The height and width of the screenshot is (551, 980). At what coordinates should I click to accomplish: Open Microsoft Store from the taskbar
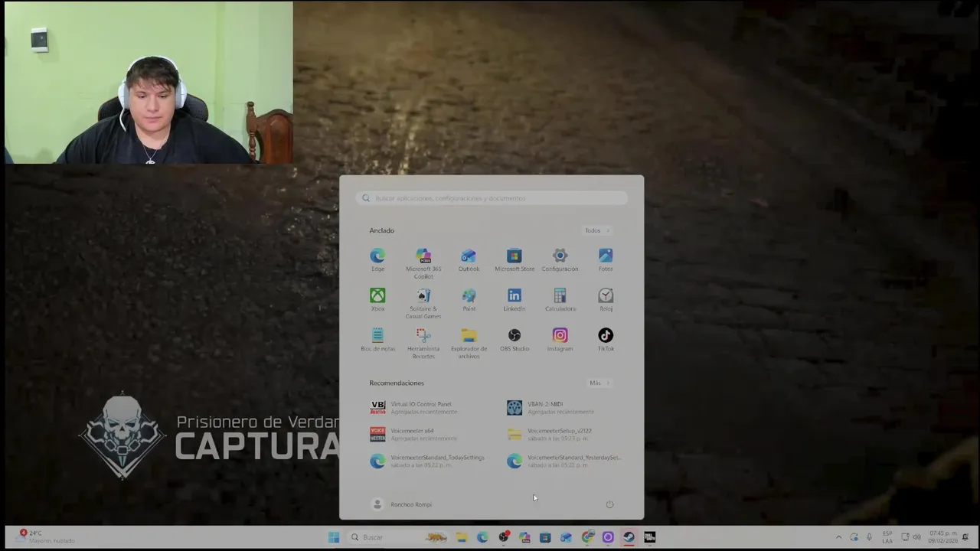[x=545, y=537]
